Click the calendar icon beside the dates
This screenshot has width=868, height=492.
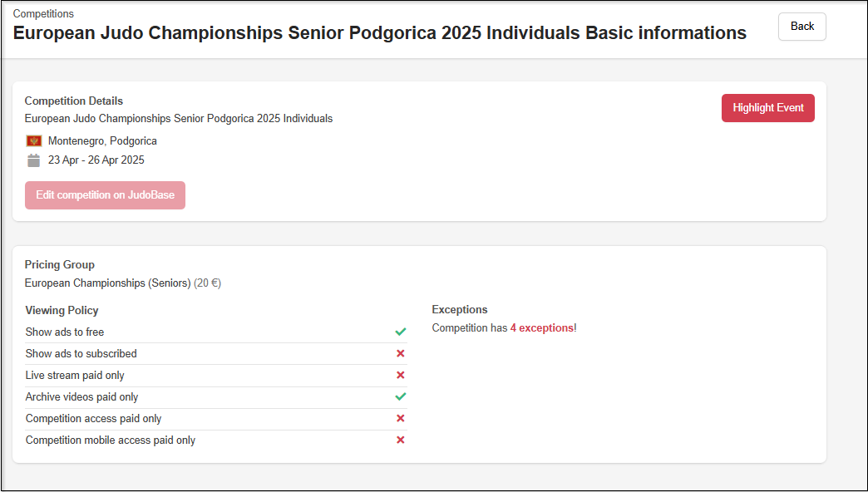(34, 160)
